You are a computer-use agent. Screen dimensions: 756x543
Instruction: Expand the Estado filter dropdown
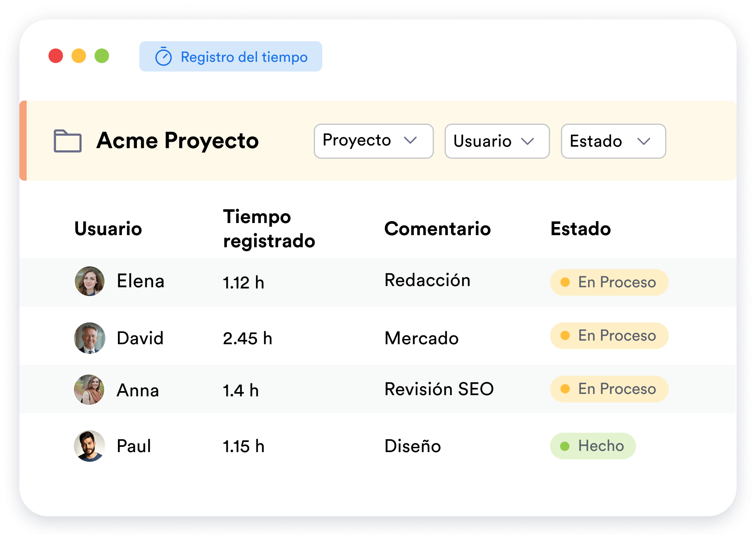613,141
